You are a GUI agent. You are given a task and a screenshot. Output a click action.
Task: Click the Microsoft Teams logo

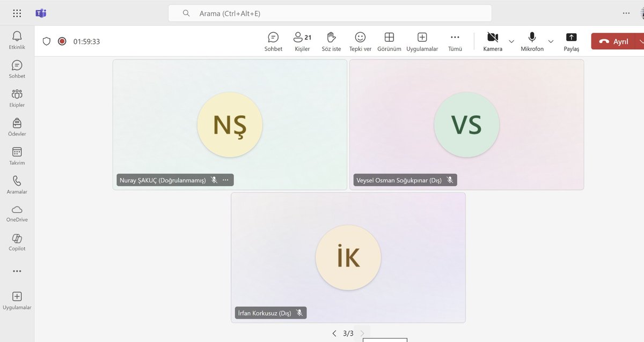click(x=41, y=13)
